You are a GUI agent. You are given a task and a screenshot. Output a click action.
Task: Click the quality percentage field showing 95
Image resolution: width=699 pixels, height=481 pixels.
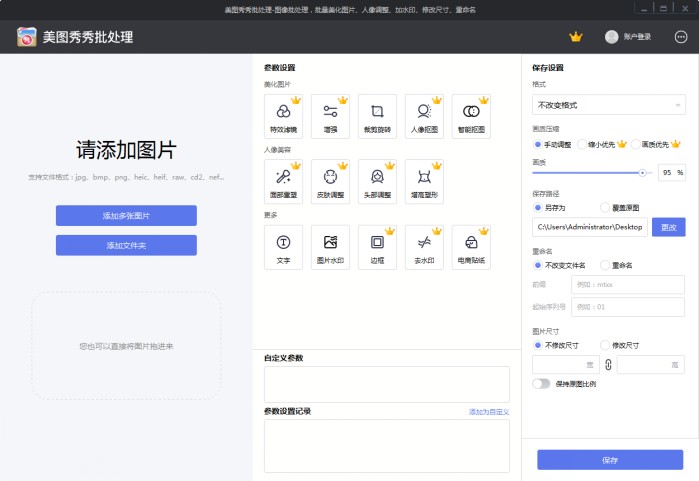(x=671, y=173)
